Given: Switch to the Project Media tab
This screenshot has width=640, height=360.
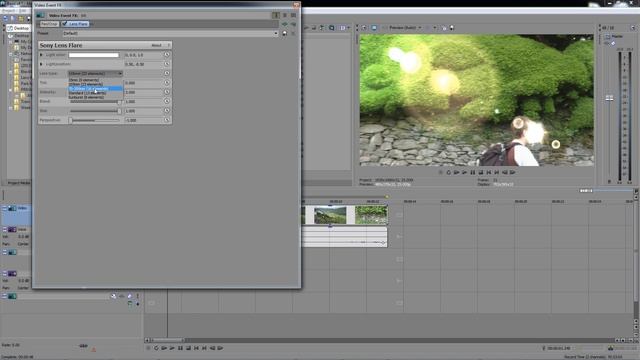Looking at the screenshot, I should (x=19, y=183).
